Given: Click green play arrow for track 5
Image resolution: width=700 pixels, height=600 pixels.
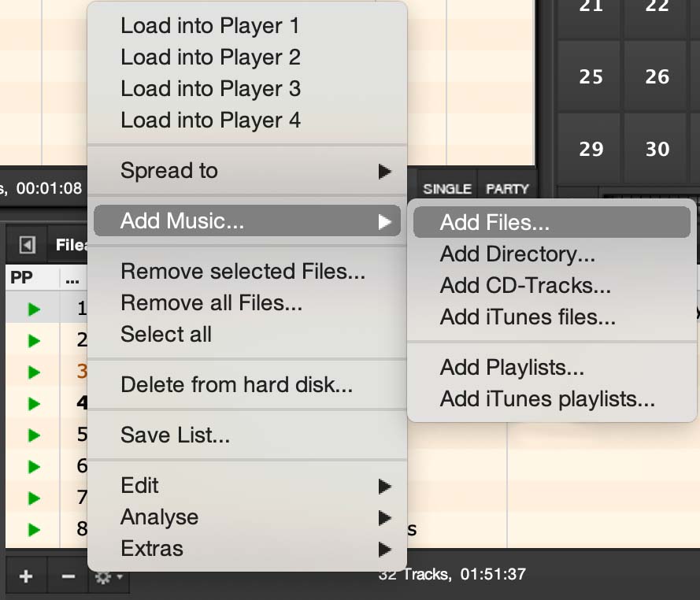Looking at the screenshot, I should pos(33,435).
